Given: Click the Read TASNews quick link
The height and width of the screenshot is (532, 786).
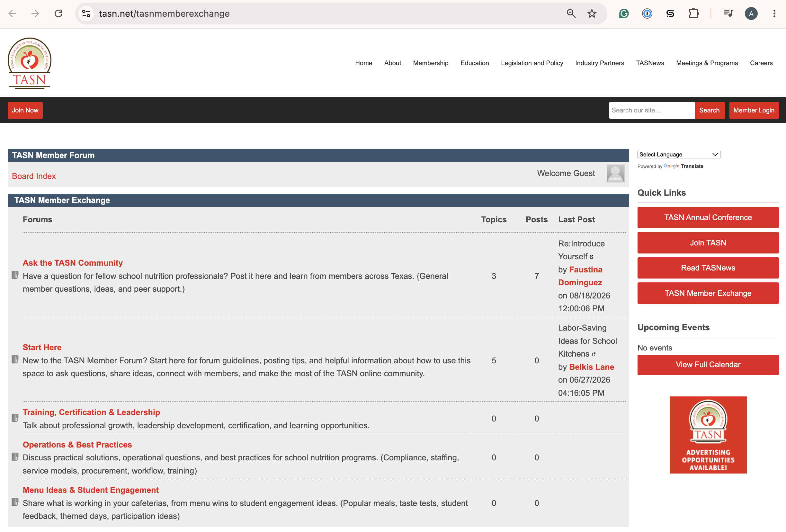Looking at the screenshot, I should 708,268.
